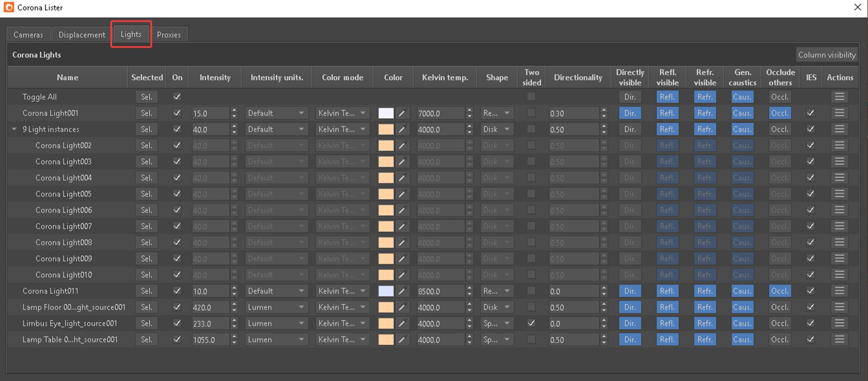
Task: Toggle Occl. button for Corona Light001
Action: 780,113
